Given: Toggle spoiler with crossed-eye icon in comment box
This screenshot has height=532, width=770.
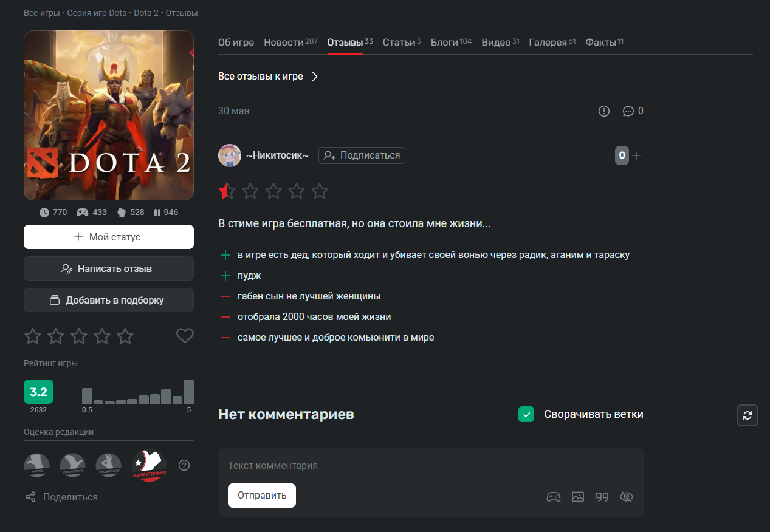Looking at the screenshot, I should pos(627,497).
